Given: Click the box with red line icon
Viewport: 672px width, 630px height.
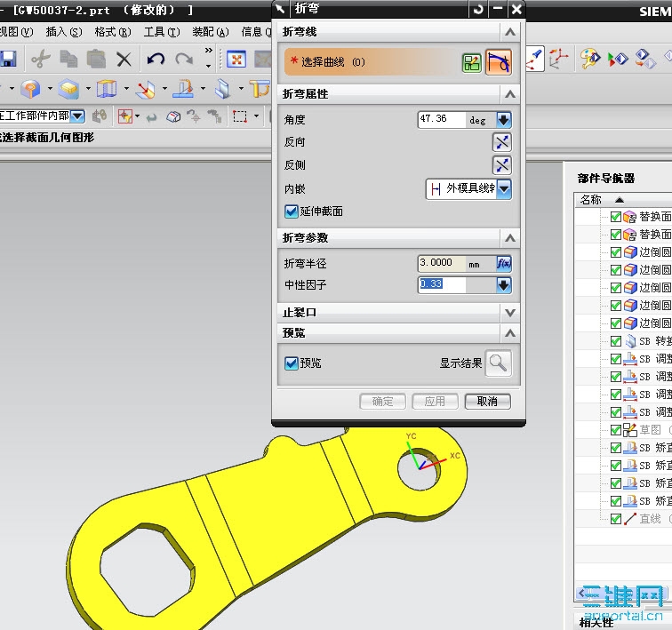Looking at the screenshot, I should pos(173,116).
